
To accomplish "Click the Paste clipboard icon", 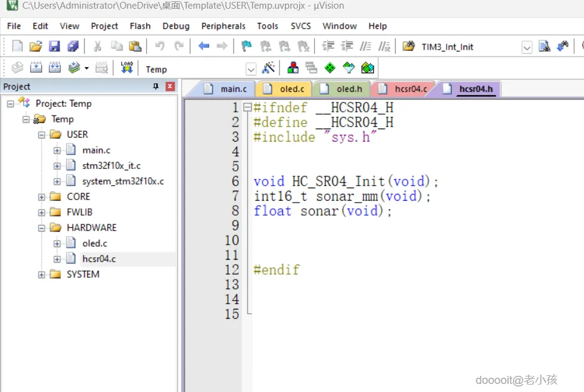I will tap(135, 47).
